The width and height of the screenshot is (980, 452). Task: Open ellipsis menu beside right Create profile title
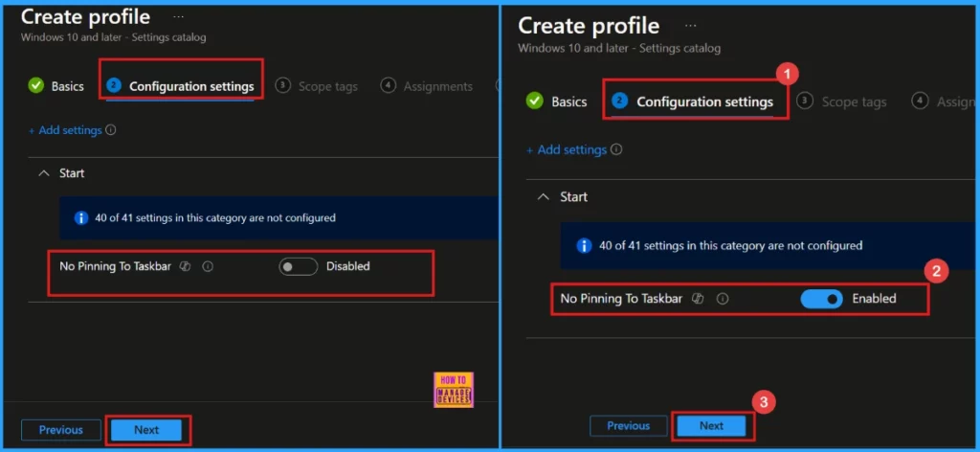coord(690,26)
